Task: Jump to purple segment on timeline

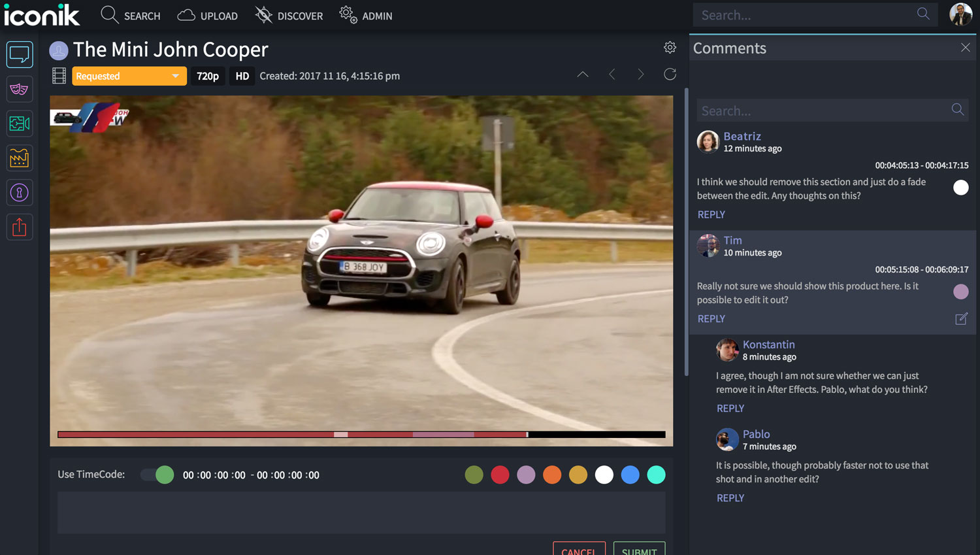Action: pos(443,435)
